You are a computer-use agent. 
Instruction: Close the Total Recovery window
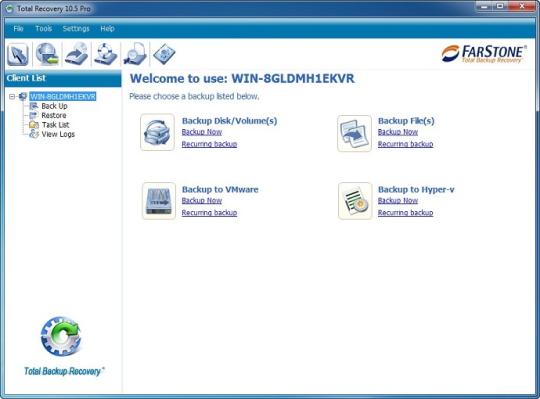click(522, 6)
